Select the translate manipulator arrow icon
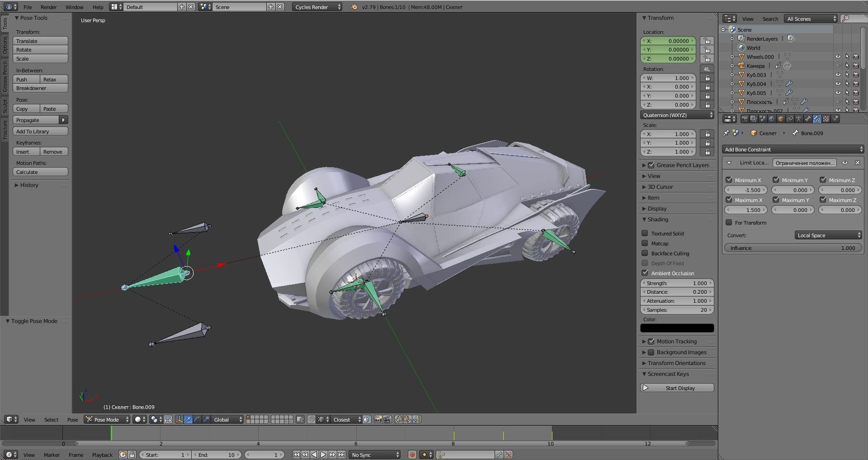This screenshot has height=460, width=868. (x=188, y=419)
